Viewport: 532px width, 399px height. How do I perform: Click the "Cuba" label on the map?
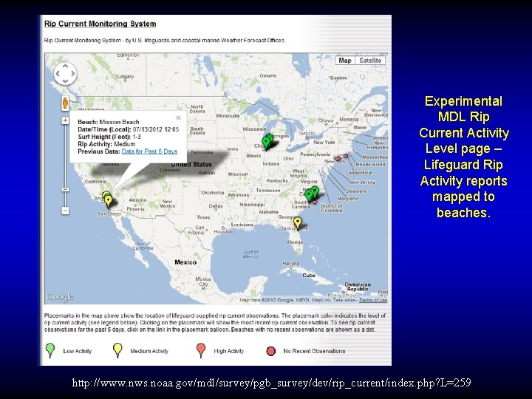pos(308,275)
